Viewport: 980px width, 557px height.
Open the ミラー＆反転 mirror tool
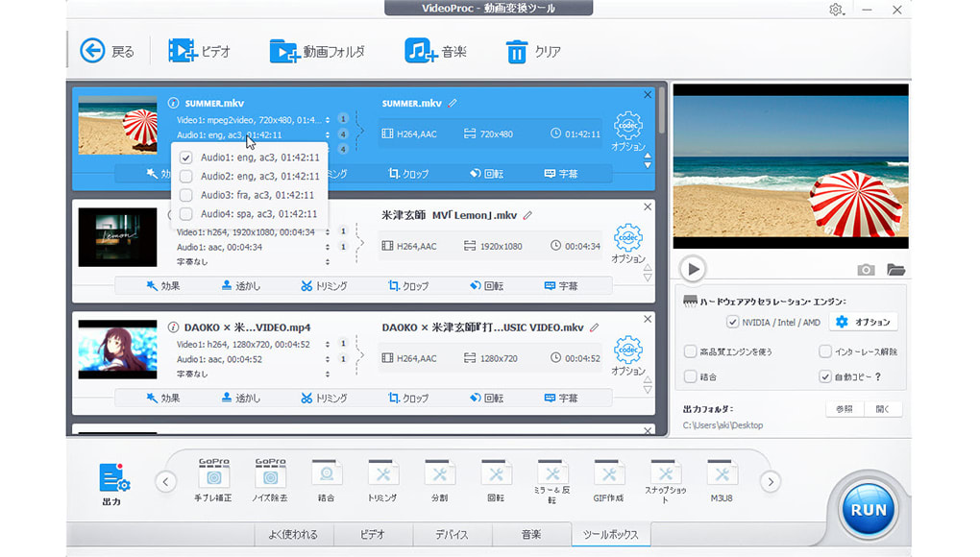(x=552, y=477)
